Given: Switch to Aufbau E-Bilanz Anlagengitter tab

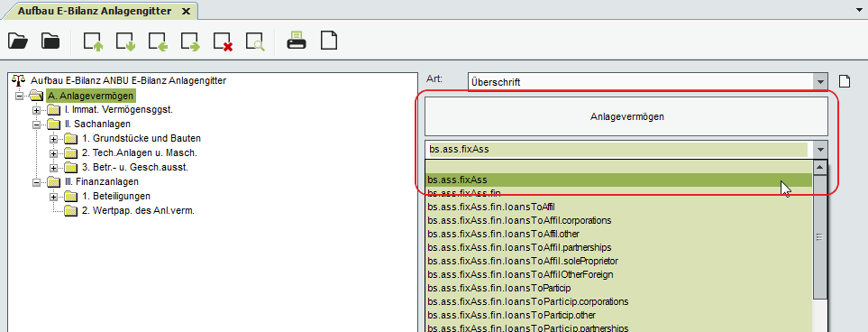Looking at the screenshot, I should pos(95,11).
